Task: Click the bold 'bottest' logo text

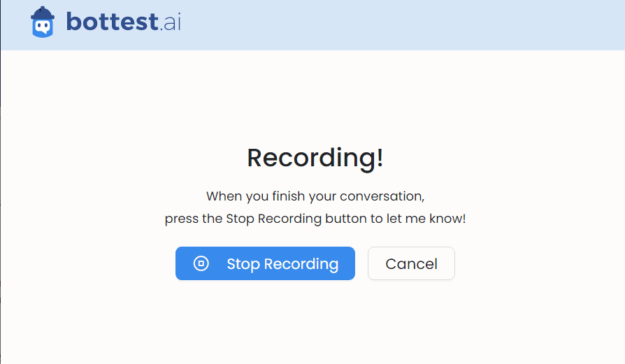Action: [113, 22]
